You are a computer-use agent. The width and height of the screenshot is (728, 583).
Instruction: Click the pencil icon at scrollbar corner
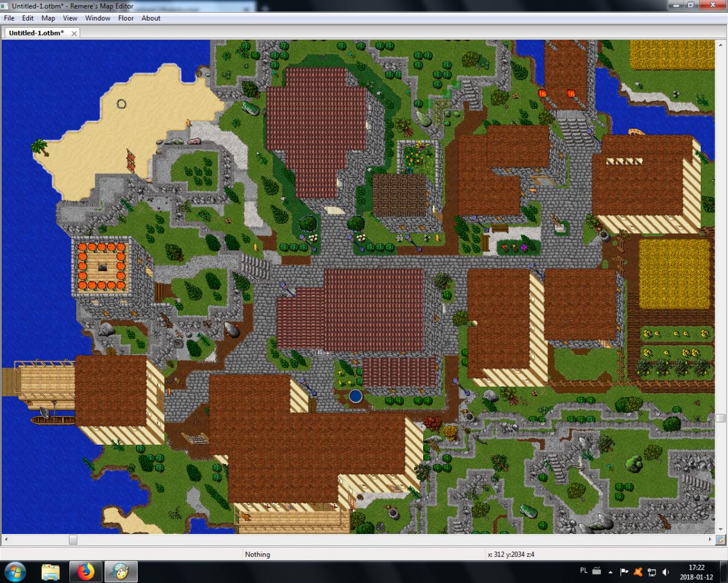point(720,540)
